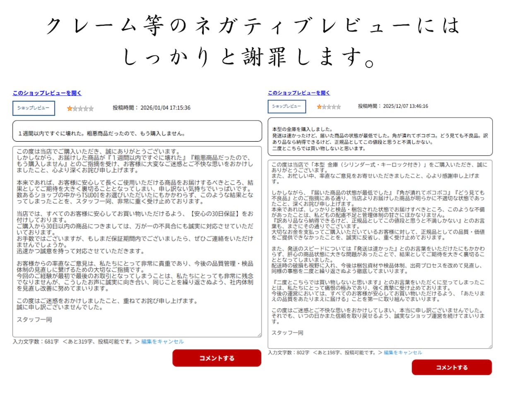Open right 'このショップレビューを開く' link
Viewport: 505px width, 420px height.
[299, 93]
